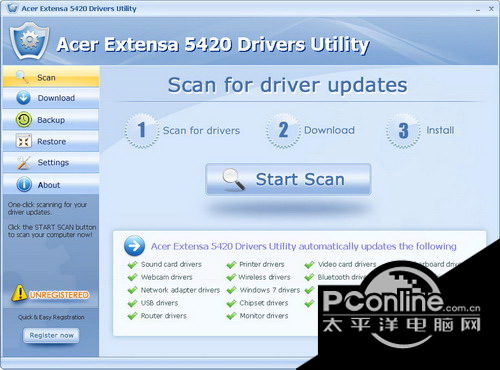Viewport: 500px width, 370px height.
Task: Click checkmark next to Monitor drivers
Action: [x=231, y=316]
